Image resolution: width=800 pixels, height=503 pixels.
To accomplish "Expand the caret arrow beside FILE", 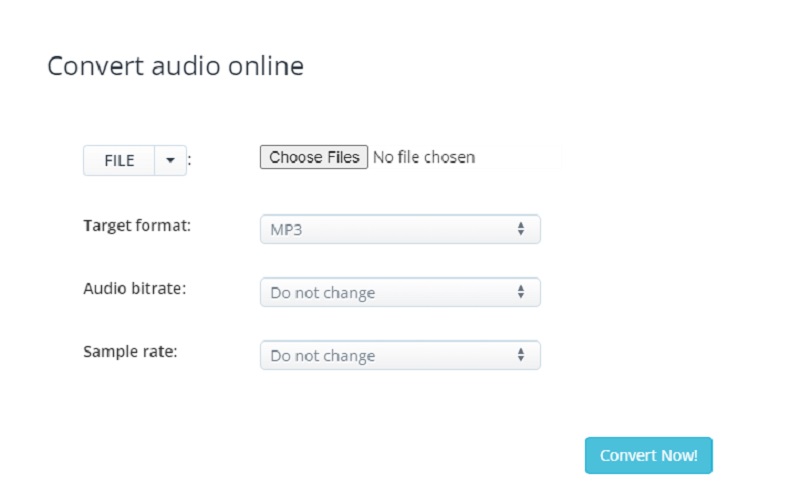I will (x=170, y=161).
